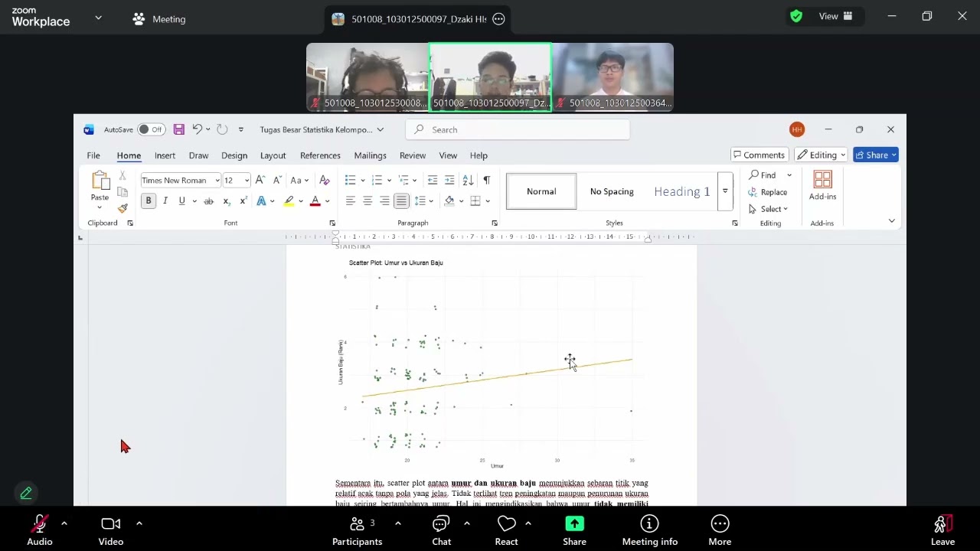Undo the last action in Word
The width and height of the screenshot is (980, 551).
click(x=198, y=129)
